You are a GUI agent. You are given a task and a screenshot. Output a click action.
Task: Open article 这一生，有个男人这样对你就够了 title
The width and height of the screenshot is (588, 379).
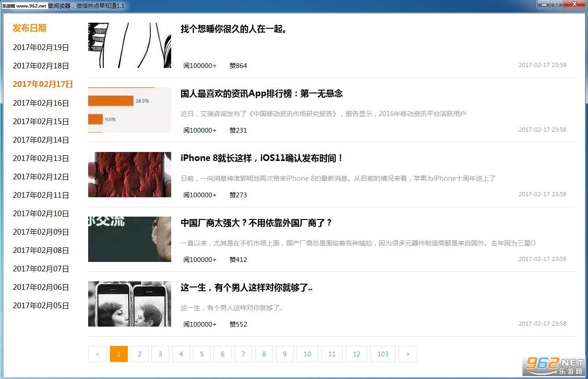[x=247, y=287]
